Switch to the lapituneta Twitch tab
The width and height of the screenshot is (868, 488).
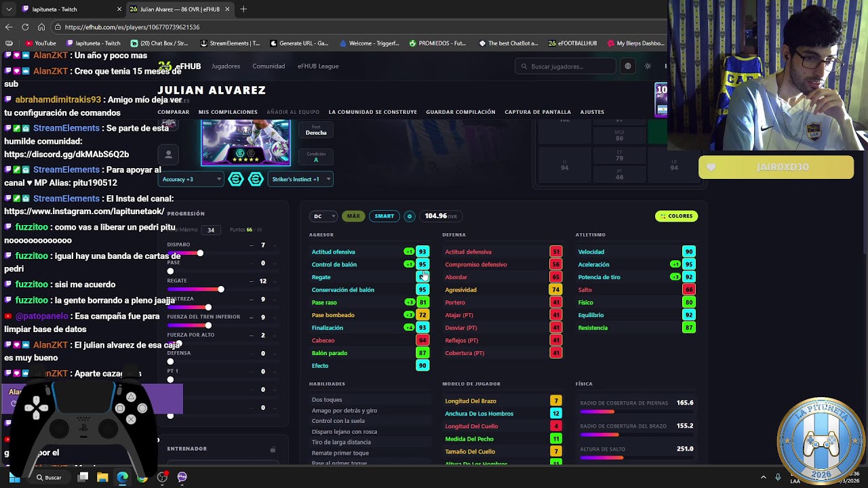click(x=70, y=9)
